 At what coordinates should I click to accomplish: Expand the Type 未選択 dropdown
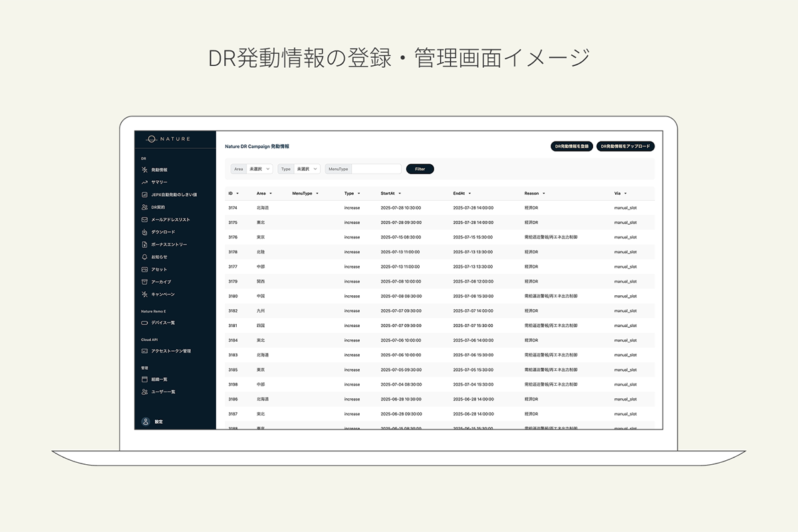(x=306, y=168)
